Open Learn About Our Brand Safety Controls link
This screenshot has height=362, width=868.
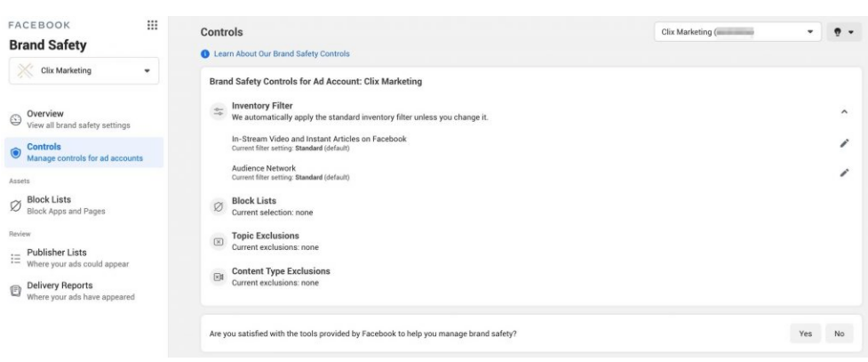pos(282,53)
